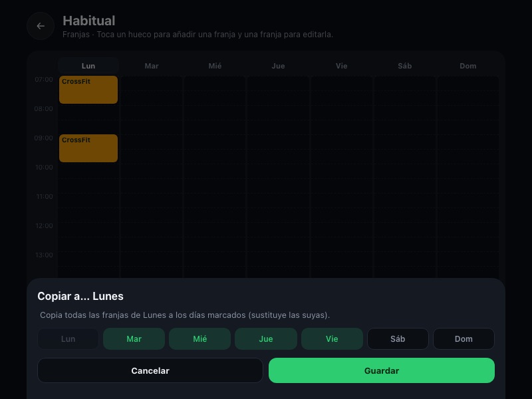Select the Sáb column header

[x=405, y=66]
